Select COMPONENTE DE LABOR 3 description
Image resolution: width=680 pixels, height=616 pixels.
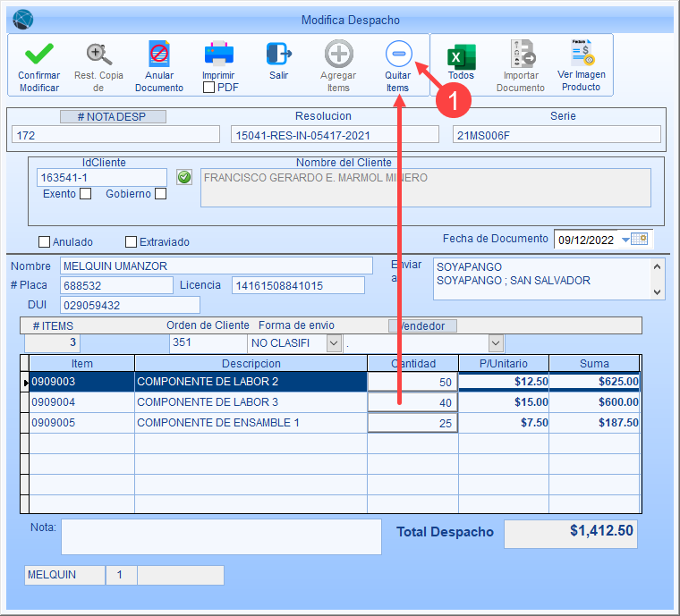251,402
